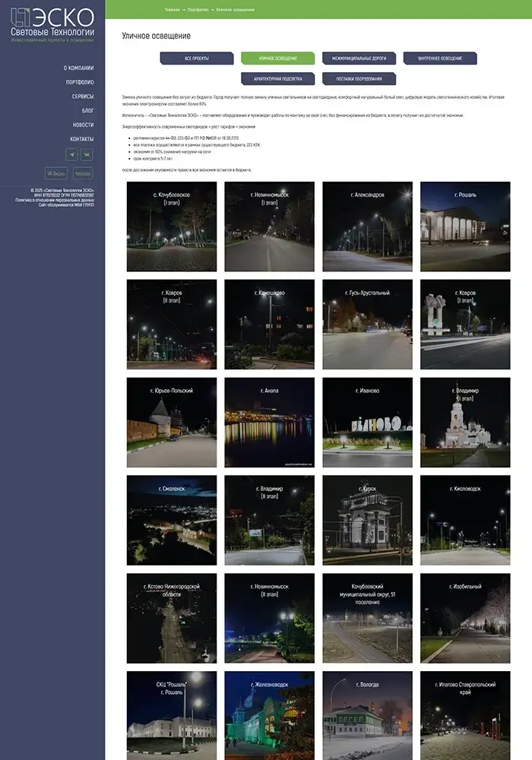Open the г. Юрьев-Польский project
Screen dimensions: 532x760
(172, 423)
